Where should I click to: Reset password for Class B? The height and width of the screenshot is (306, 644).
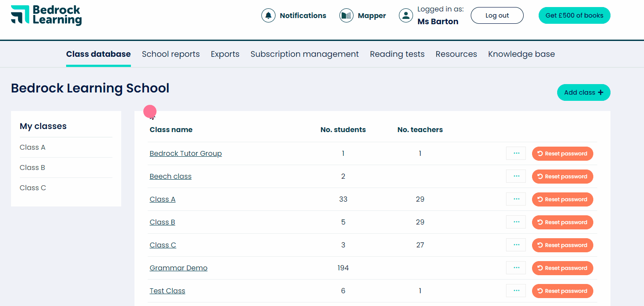(562, 222)
